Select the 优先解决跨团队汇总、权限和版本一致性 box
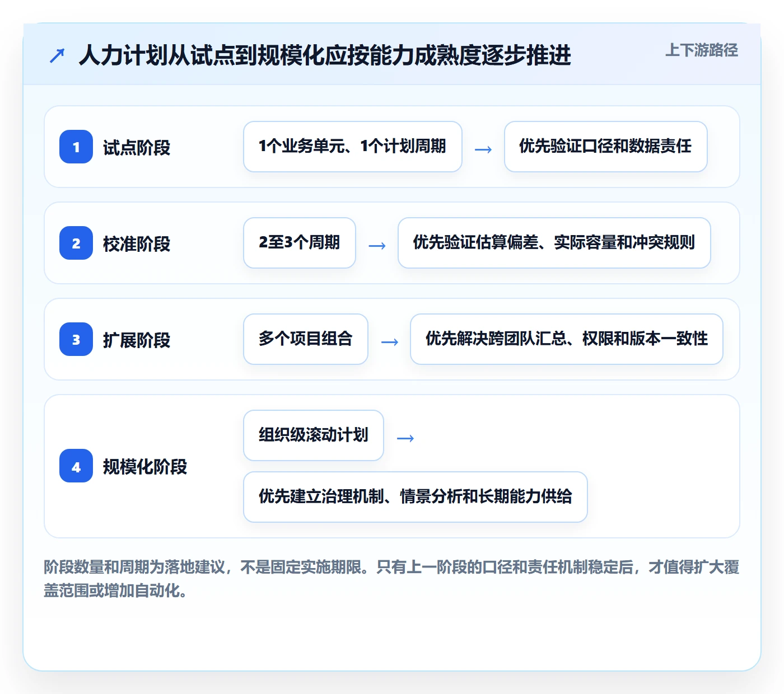This screenshot has width=784, height=694. (567, 339)
